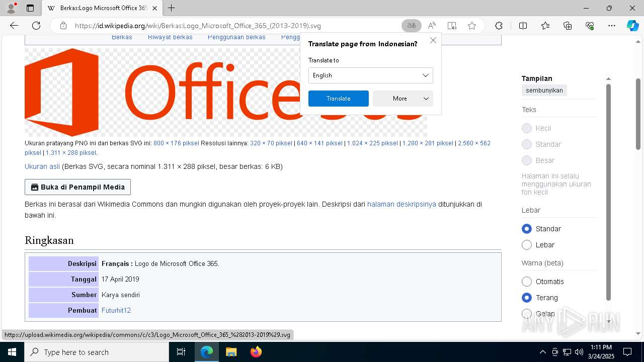Select Lebar width radio option
Image resolution: width=644 pixels, height=362 pixels.
[x=527, y=245]
